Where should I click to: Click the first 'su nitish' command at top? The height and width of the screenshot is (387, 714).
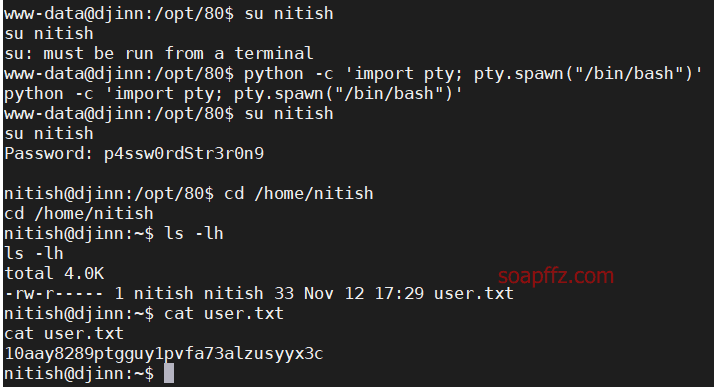(x=289, y=13)
